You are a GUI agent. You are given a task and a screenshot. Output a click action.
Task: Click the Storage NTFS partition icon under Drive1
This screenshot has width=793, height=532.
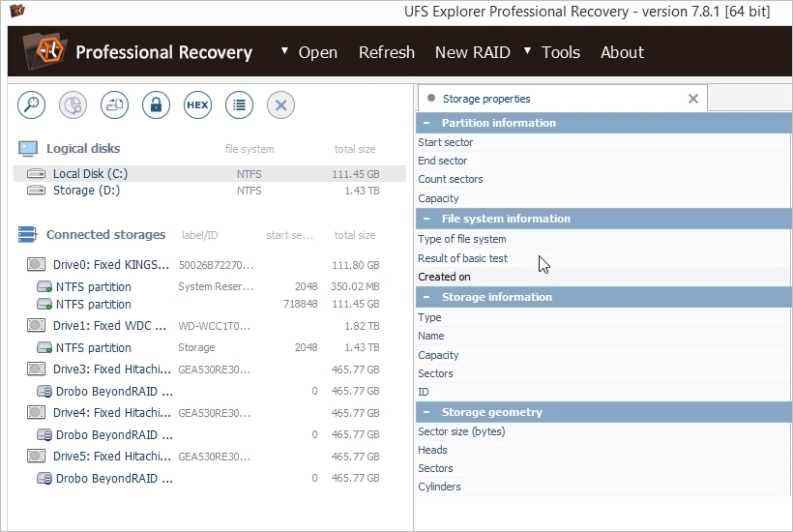(x=44, y=347)
